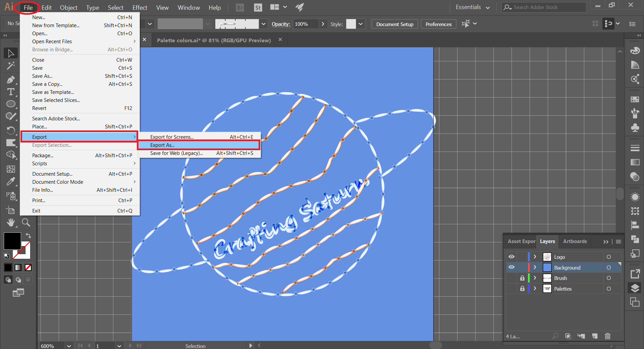Select the Selection tool arrow
Image resolution: width=644 pixels, height=349 pixels.
point(11,53)
